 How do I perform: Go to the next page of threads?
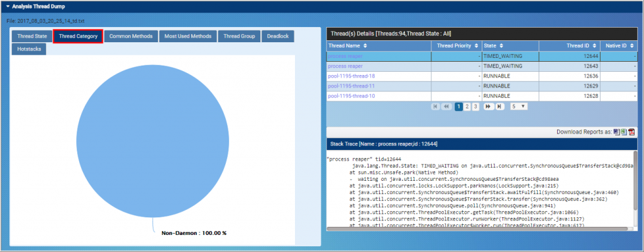488,106
